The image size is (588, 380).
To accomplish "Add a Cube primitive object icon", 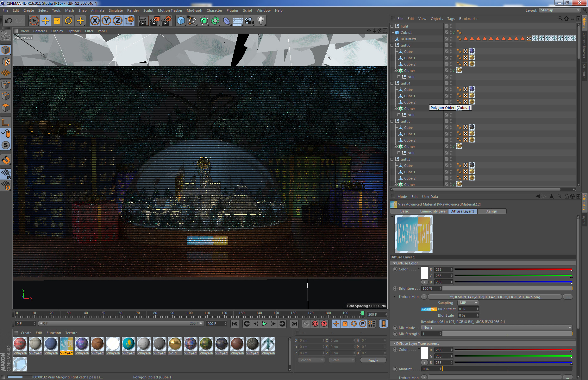I will (x=181, y=21).
